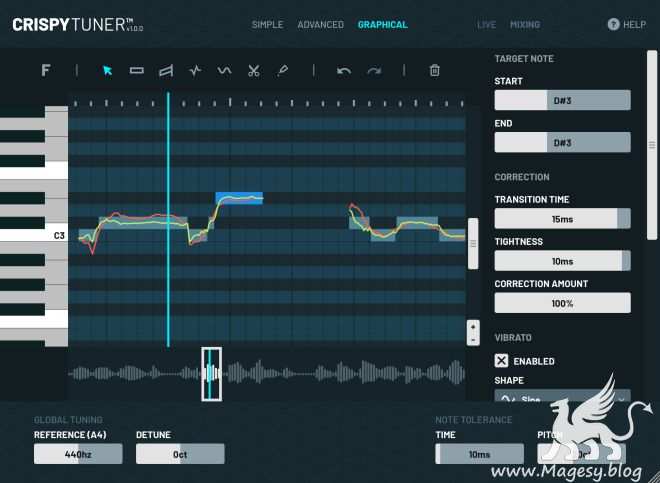The image size is (660, 483).
Task: Open the Graphical tab
Action: 383,25
